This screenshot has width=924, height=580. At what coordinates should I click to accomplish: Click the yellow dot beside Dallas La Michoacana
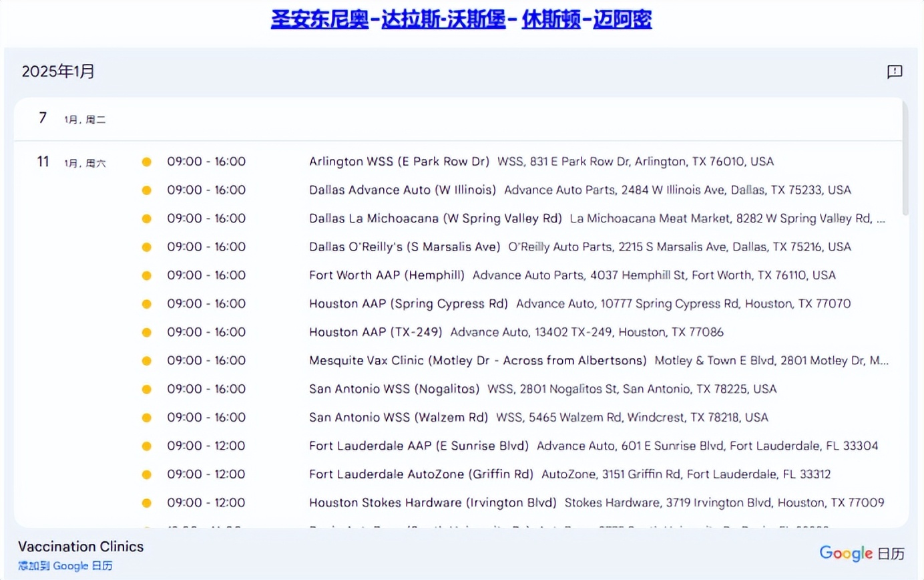point(147,219)
